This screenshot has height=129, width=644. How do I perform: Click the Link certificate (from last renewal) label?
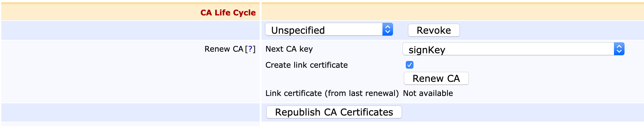(332, 93)
